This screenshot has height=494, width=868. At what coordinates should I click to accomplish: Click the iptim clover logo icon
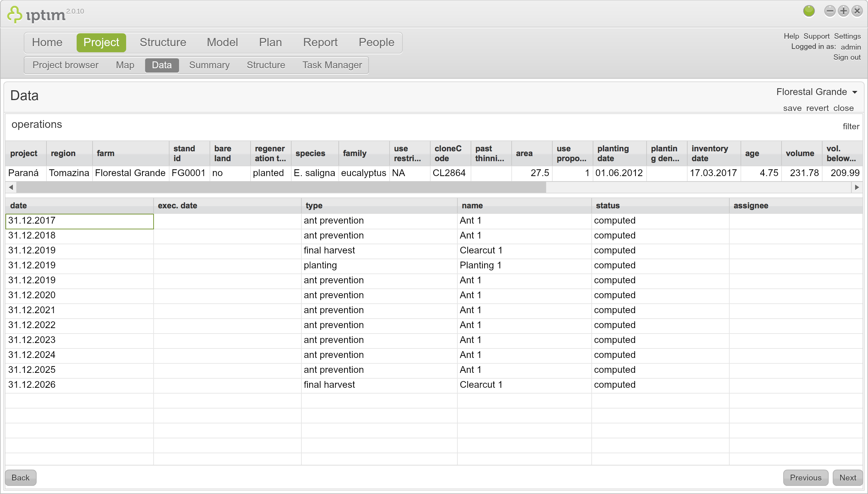[x=15, y=15]
